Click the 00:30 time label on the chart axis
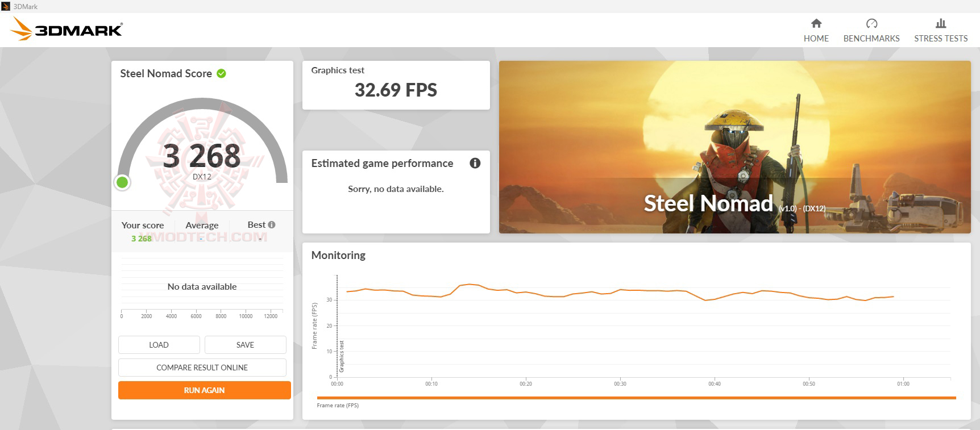The width and height of the screenshot is (980, 430). (620, 384)
